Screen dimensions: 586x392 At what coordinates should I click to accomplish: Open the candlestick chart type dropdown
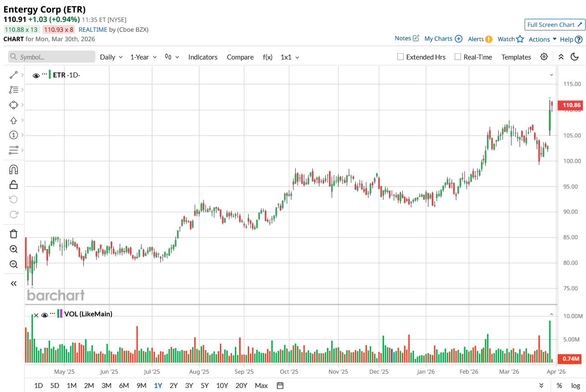[x=172, y=57]
